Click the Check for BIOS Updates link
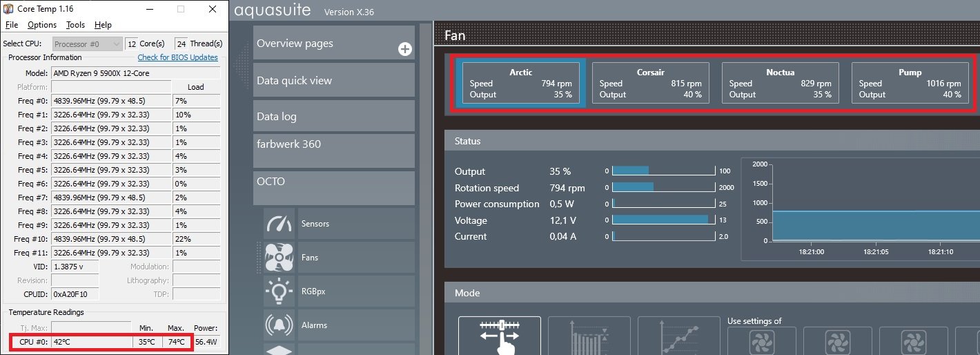Screen dimensions: 980x355 [177, 57]
